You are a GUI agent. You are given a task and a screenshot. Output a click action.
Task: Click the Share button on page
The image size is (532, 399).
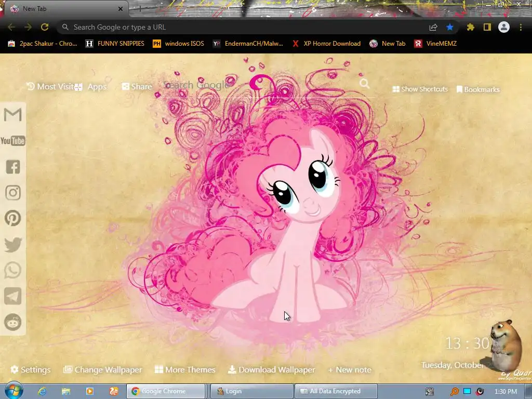click(x=137, y=87)
